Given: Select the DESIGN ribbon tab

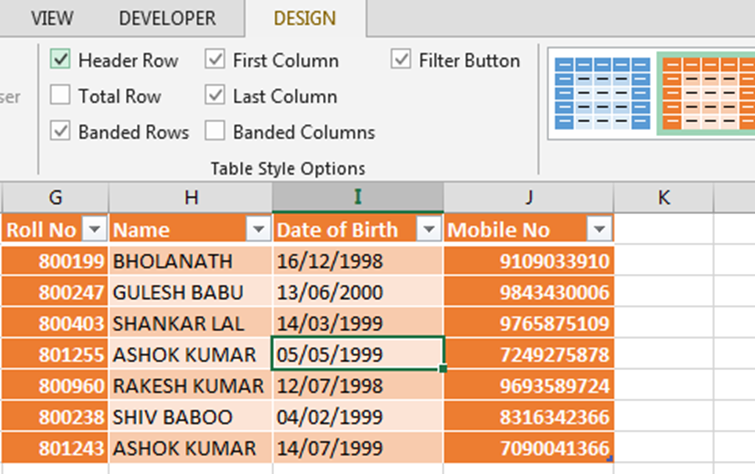Looking at the screenshot, I should point(304,18).
